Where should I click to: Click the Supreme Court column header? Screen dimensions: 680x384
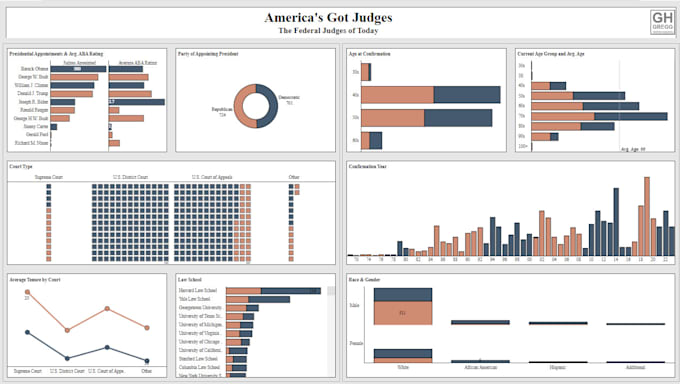click(49, 177)
